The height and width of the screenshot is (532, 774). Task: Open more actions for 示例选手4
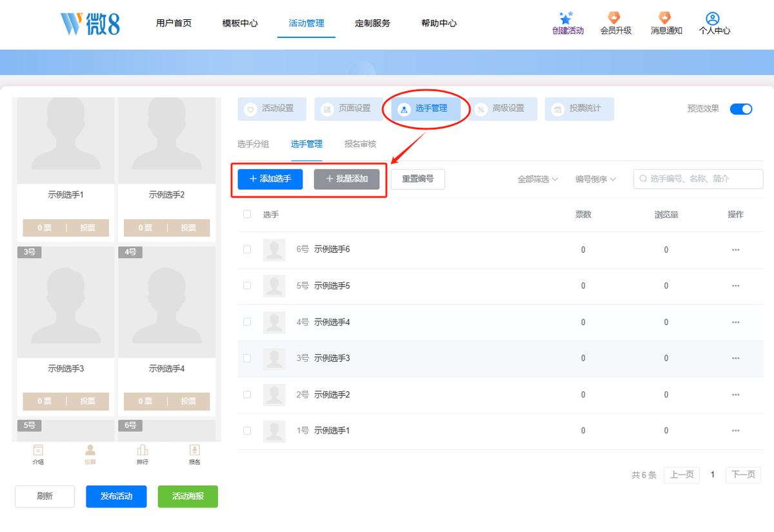tap(735, 322)
